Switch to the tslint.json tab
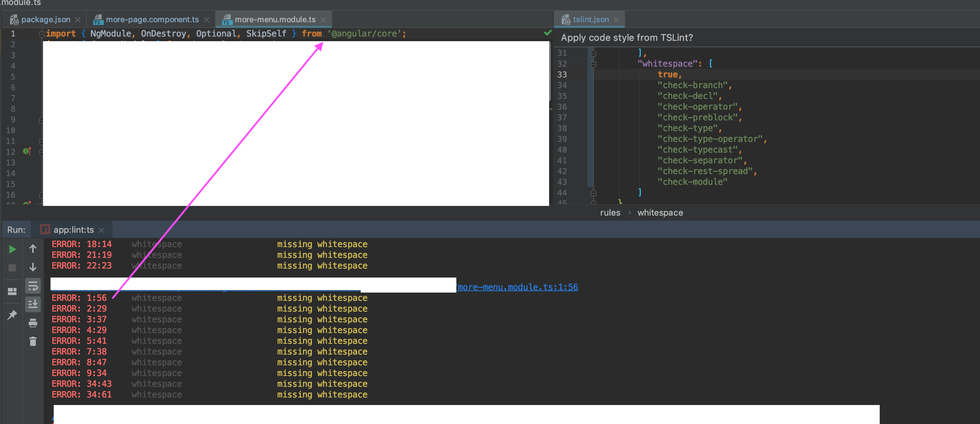 (x=589, y=19)
